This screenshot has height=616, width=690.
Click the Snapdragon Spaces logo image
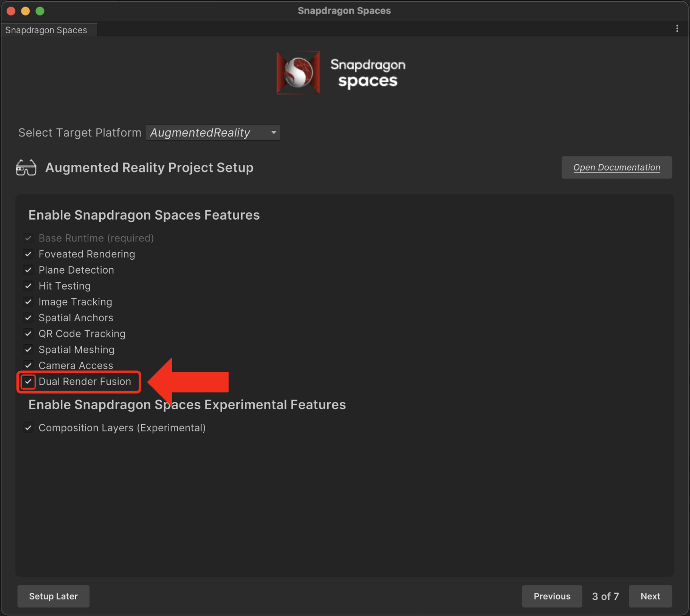click(341, 73)
